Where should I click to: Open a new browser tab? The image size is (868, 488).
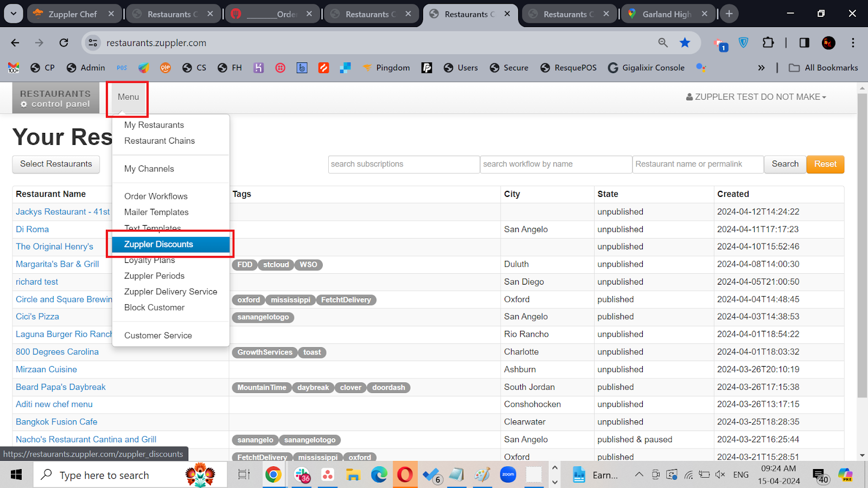[729, 14]
